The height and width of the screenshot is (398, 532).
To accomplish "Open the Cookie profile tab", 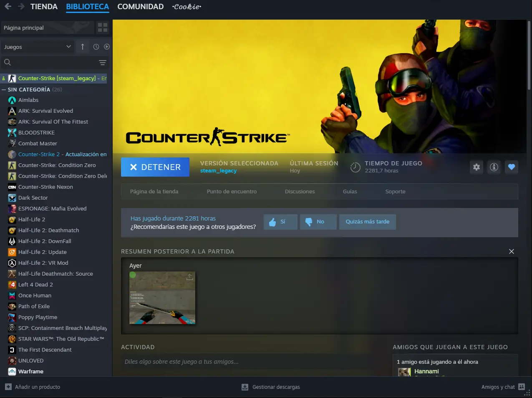I will (x=187, y=7).
